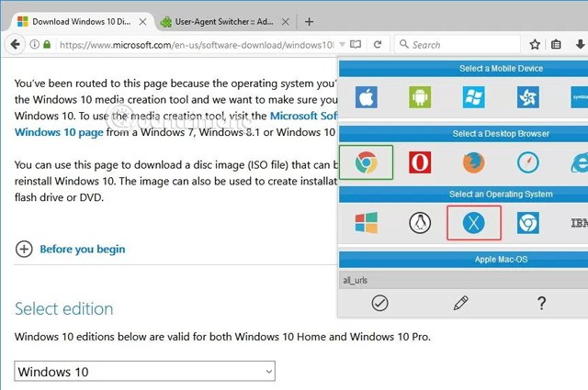The image size is (588, 390).
Task: Bookmark this page with the star icon
Action: pyautogui.click(x=535, y=44)
